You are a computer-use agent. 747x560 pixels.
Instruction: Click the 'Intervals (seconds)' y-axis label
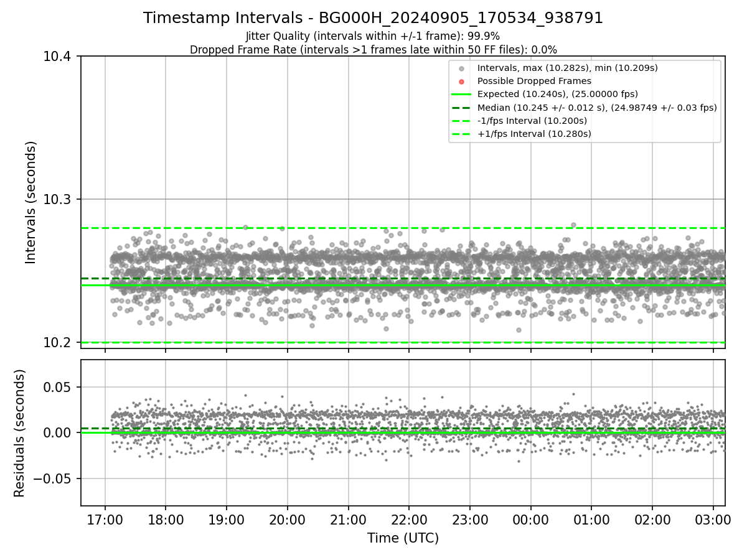pos(31,202)
